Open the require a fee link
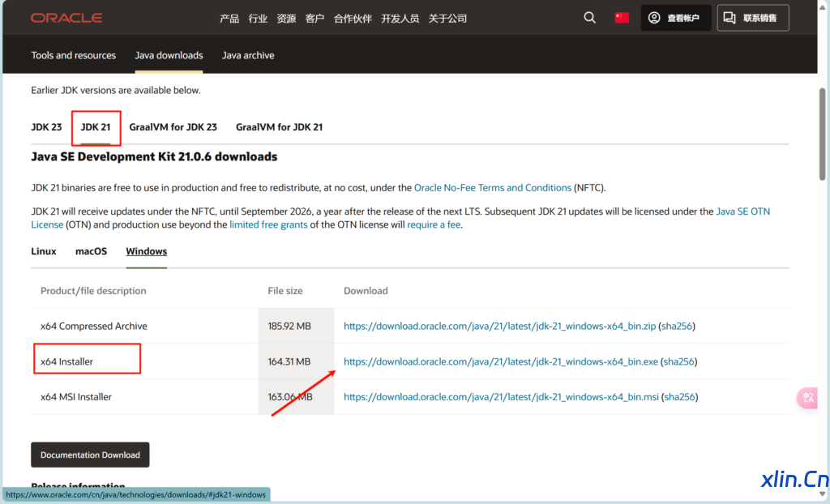 (x=434, y=224)
